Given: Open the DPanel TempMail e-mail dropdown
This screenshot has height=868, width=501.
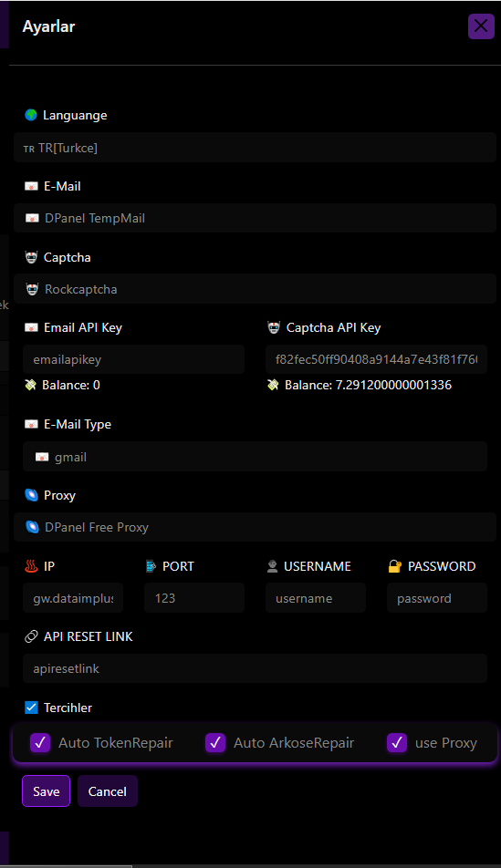Looking at the screenshot, I should pyautogui.click(x=255, y=218).
